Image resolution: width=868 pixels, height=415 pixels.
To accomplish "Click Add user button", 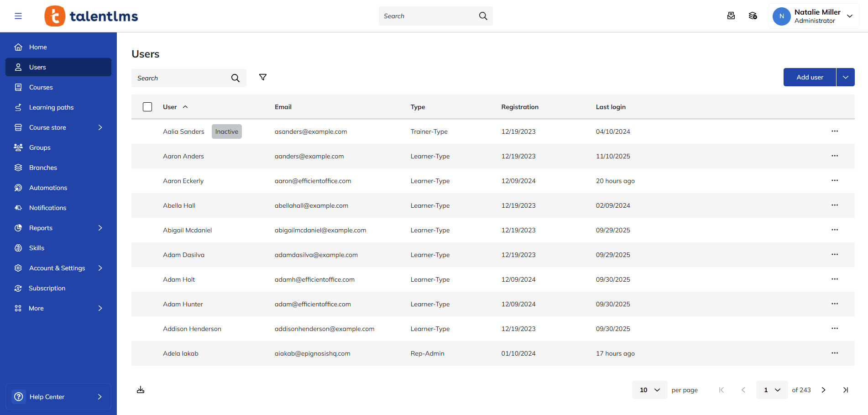I will (809, 77).
